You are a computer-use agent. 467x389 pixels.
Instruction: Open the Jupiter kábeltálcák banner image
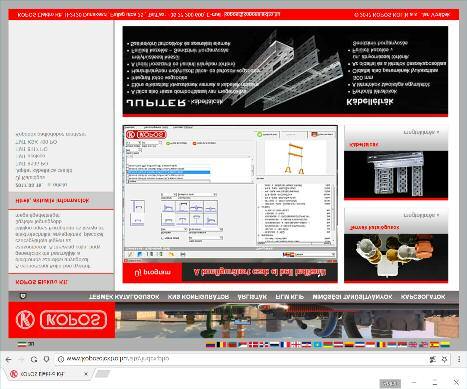(285, 71)
